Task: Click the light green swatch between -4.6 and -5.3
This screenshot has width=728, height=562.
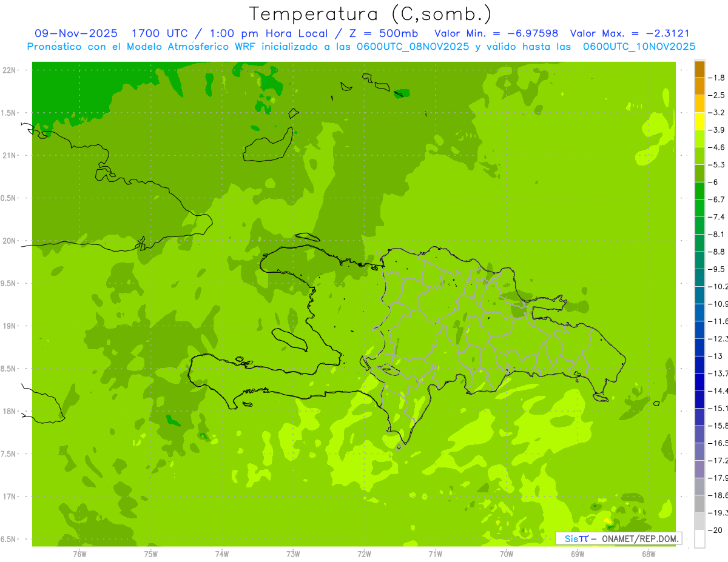Action: tap(699, 156)
